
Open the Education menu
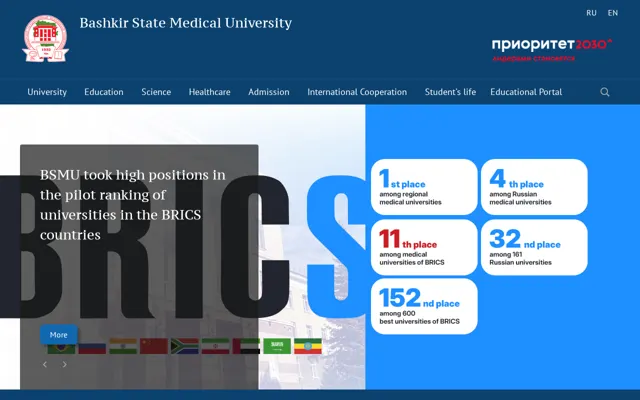[x=104, y=92]
